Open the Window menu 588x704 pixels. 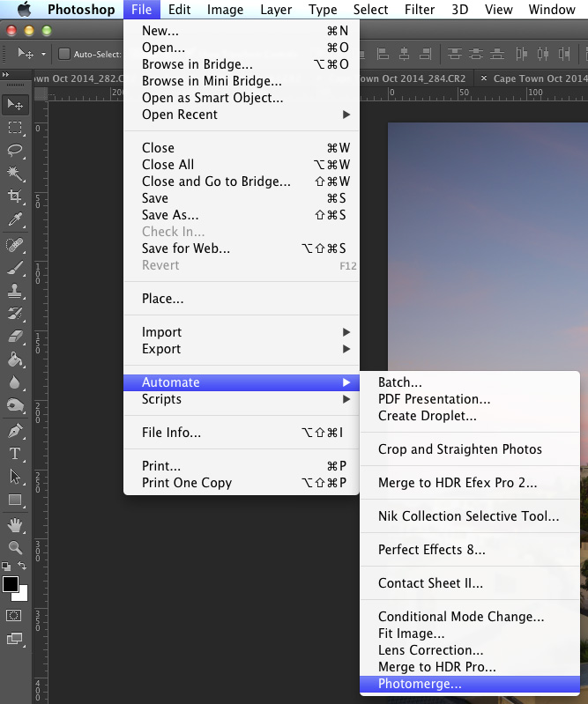[x=552, y=10]
